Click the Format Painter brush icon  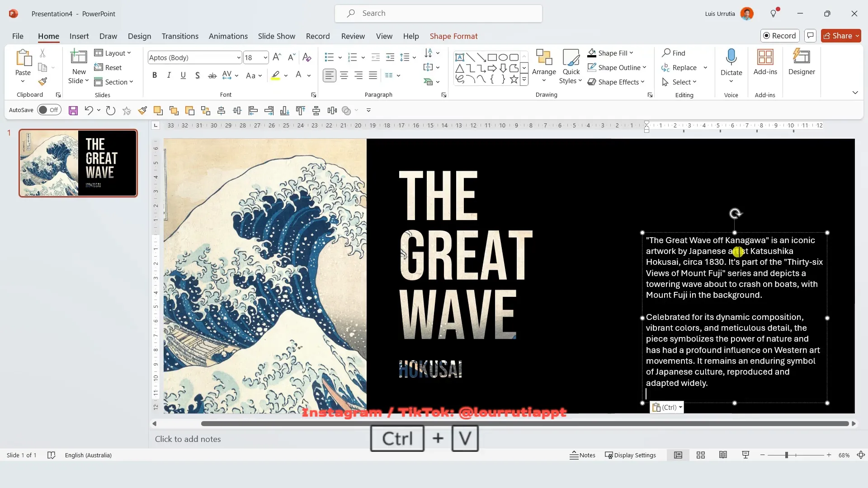(x=42, y=82)
